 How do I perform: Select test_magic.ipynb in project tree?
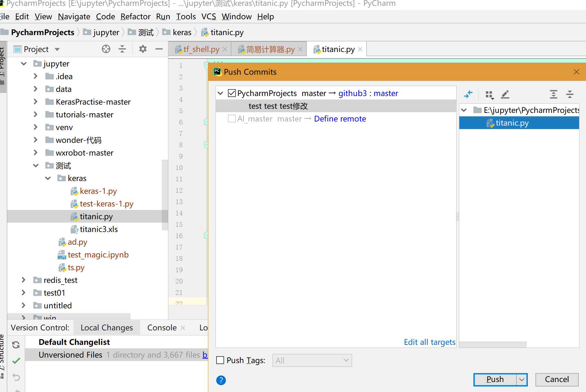(98, 255)
